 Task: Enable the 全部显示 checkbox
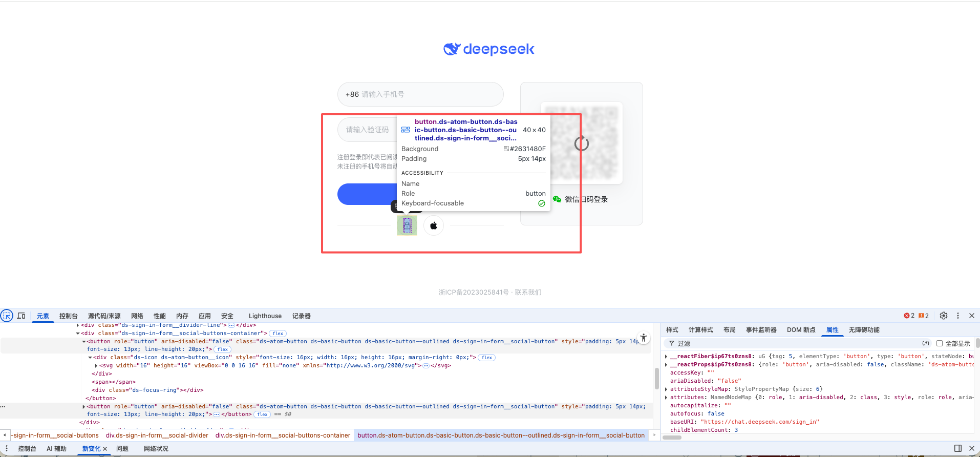point(940,343)
